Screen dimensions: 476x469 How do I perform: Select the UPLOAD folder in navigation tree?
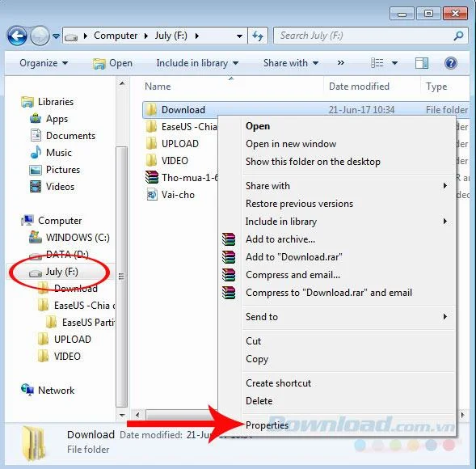tap(65, 340)
